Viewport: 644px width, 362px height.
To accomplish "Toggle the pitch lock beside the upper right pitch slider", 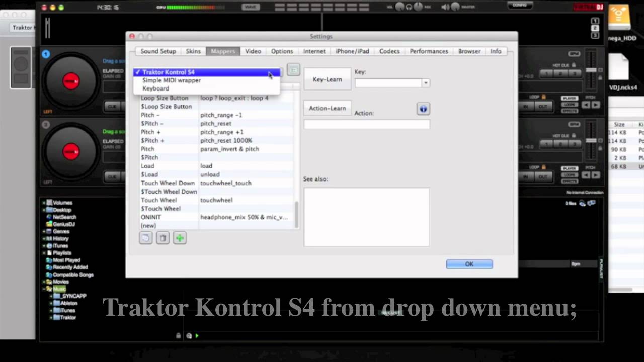I will (600, 78).
